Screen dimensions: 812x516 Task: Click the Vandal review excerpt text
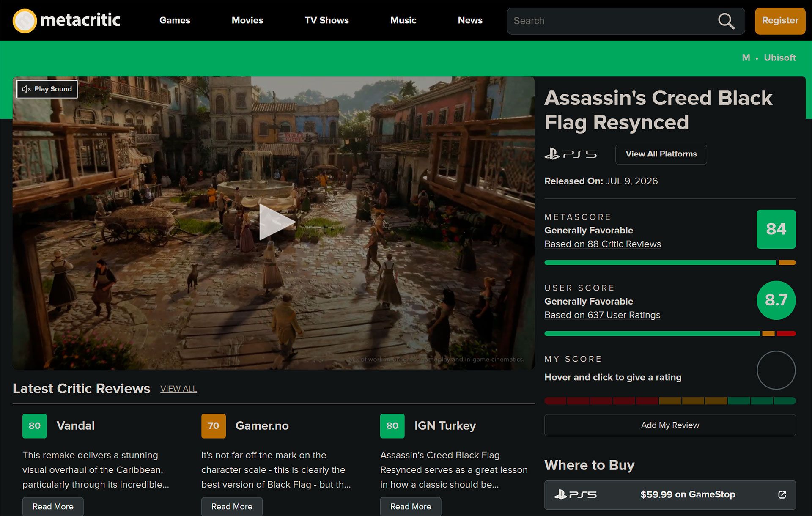click(96, 470)
